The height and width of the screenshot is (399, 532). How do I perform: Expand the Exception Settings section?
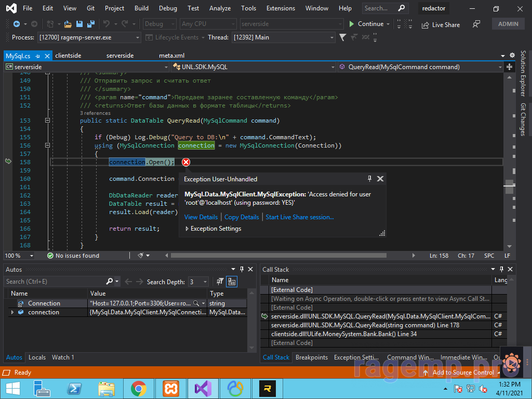point(187,229)
